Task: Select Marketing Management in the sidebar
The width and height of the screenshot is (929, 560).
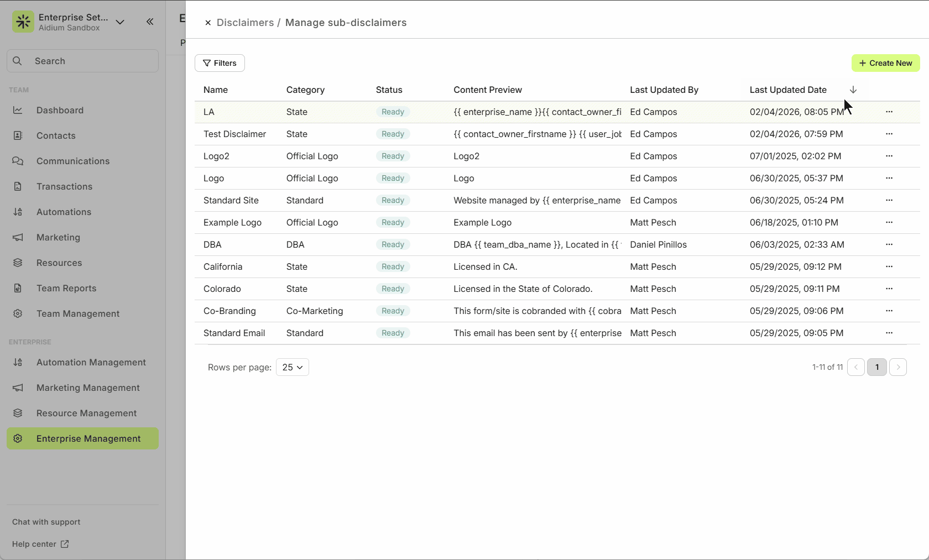Action: 88,388
